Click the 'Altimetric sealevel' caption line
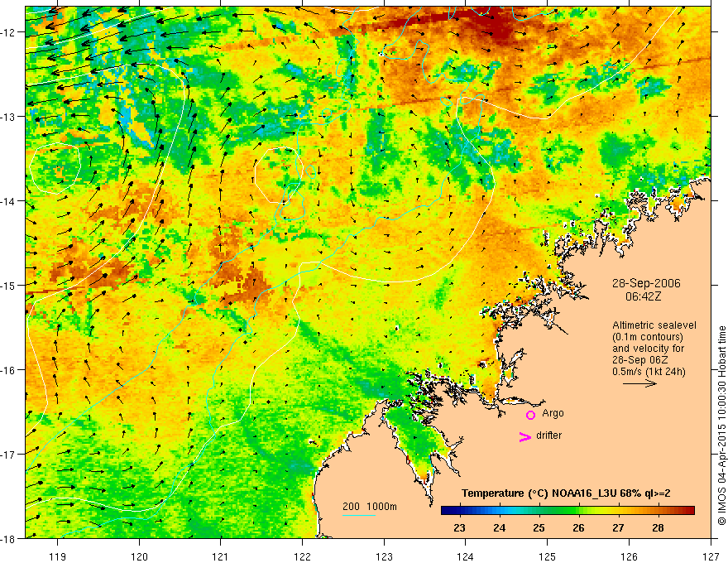The height and width of the screenshot is (563, 728). (654, 325)
